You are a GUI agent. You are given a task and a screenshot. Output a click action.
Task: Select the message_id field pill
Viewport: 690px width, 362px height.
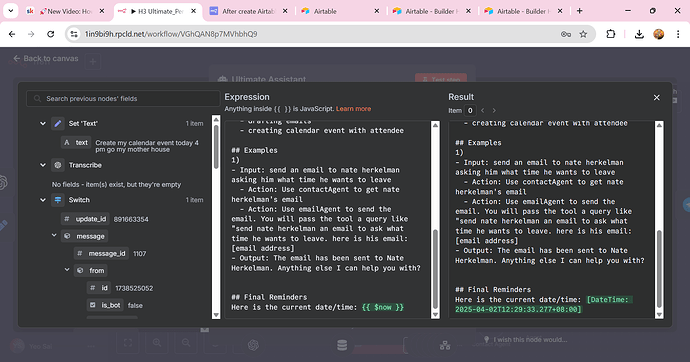pyautogui.click(x=101, y=253)
